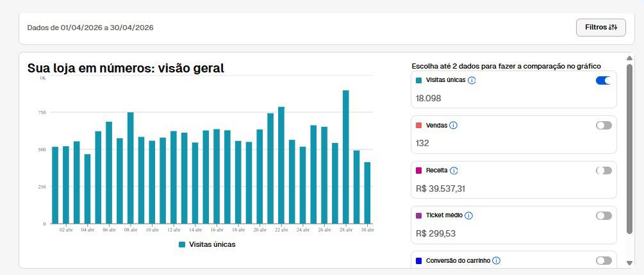Click the 132 sales value
This screenshot has width=644, height=275.
[x=422, y=144]
